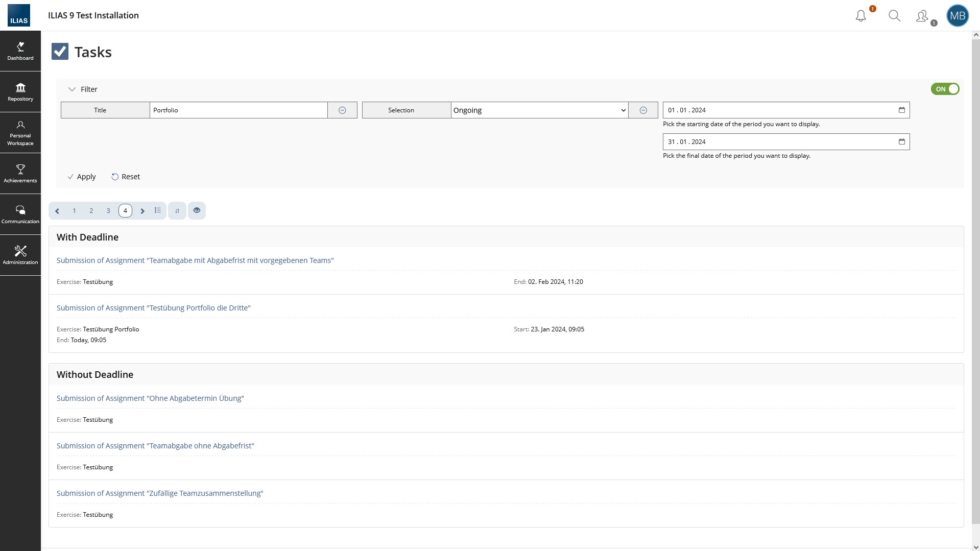Apply the filter settings
This screenshot has height=551, width=980.
tap(82, 177)
